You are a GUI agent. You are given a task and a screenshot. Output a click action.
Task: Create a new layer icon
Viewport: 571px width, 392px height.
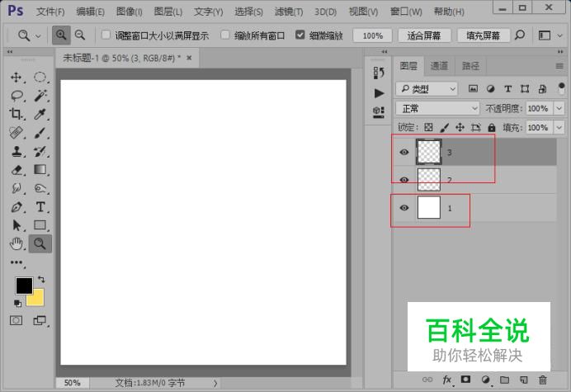click(x=524, y=380)
